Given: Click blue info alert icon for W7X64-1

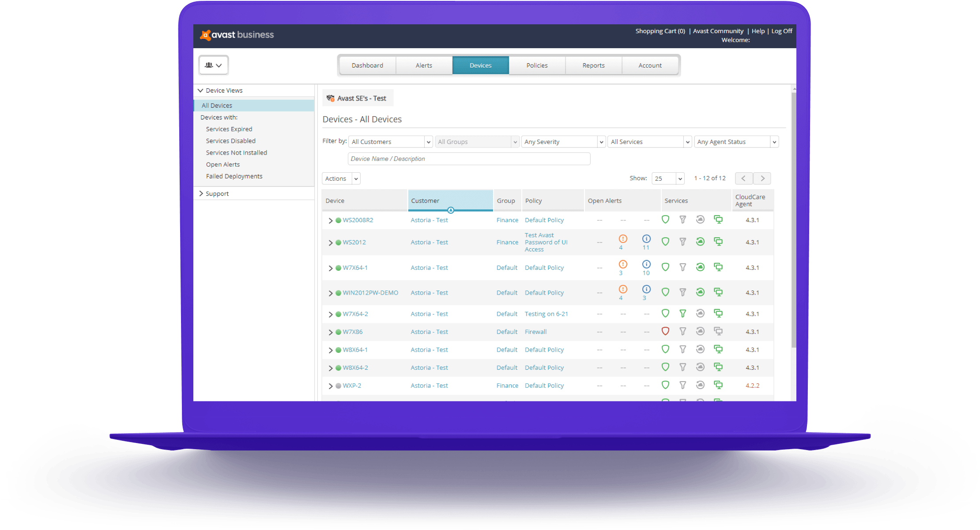Looking at the screenshot, I should tap(646, 265).
